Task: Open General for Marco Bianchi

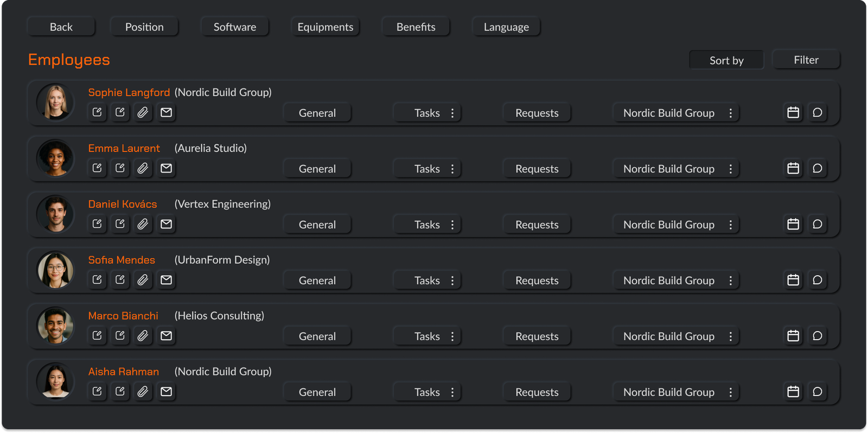Action: coord(317,336)
